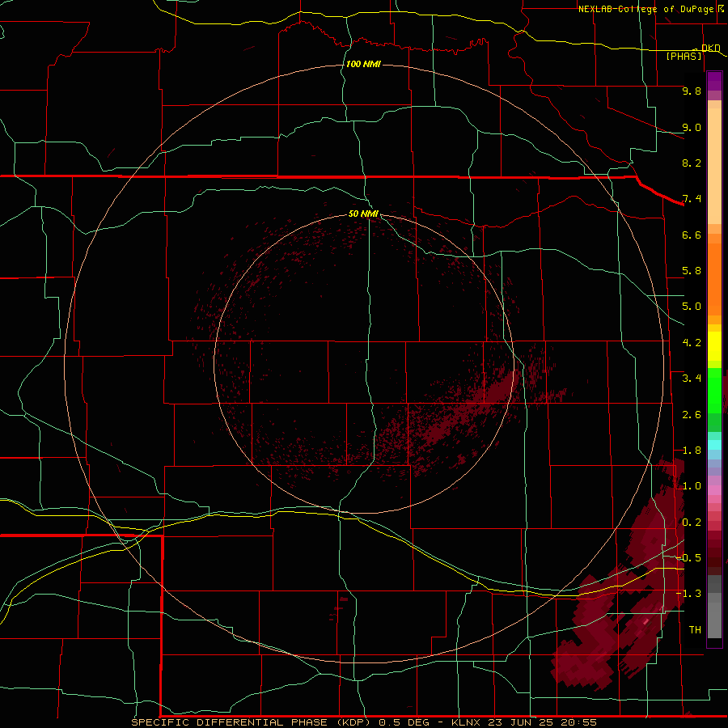Click the 2.6 scale label
Image resolution: width=728 pixels, height=728 pixels.
tap(692, 415)
